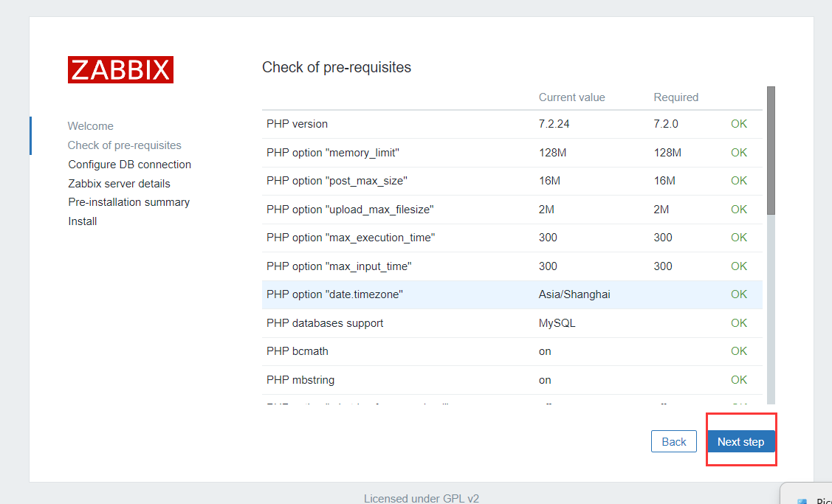Viewport: 832px width, 504px height.
Task: Select the Install sidebar step
Action: (x=82, y=221)
